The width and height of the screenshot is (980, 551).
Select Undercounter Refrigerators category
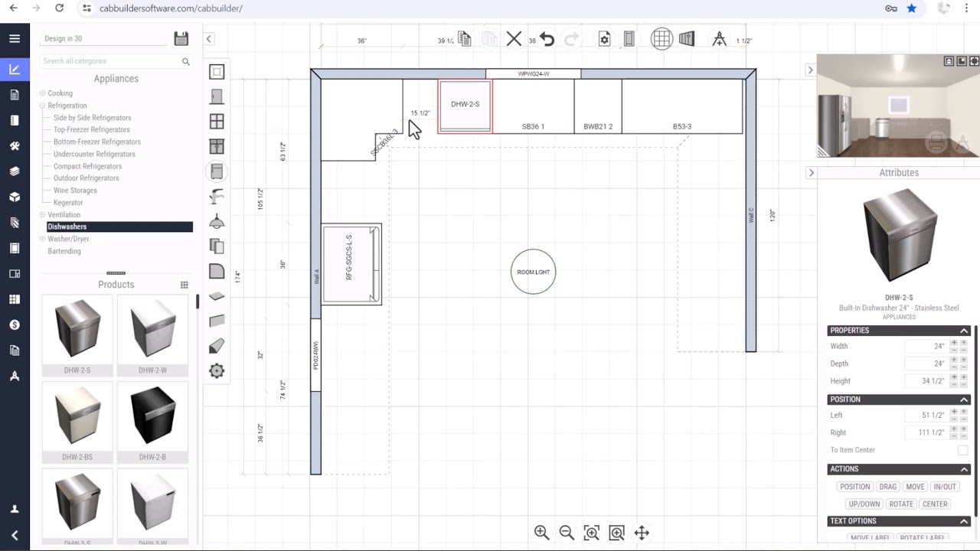point(94,154)
